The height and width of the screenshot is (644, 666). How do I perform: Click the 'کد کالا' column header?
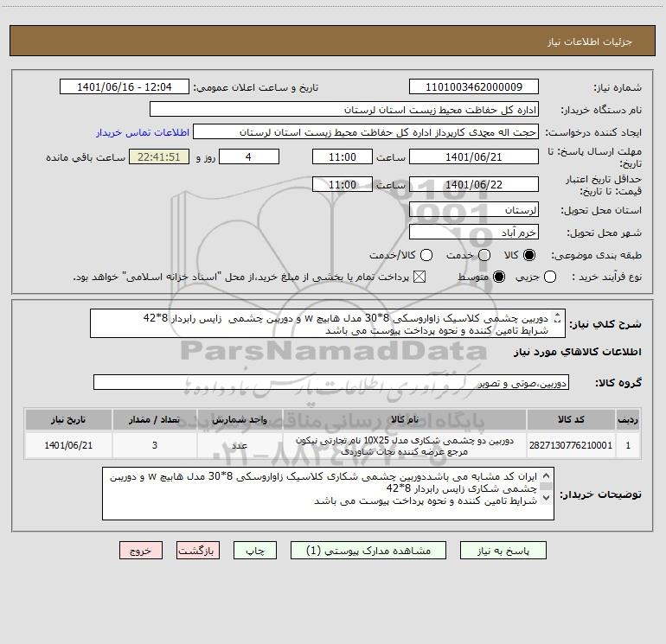(571, 419)
